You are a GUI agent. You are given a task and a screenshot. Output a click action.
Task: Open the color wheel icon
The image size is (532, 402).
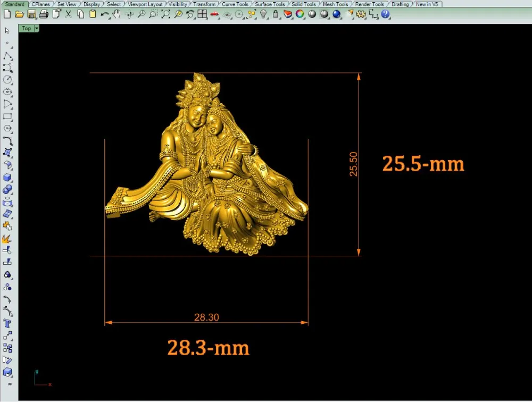point(300,14)
